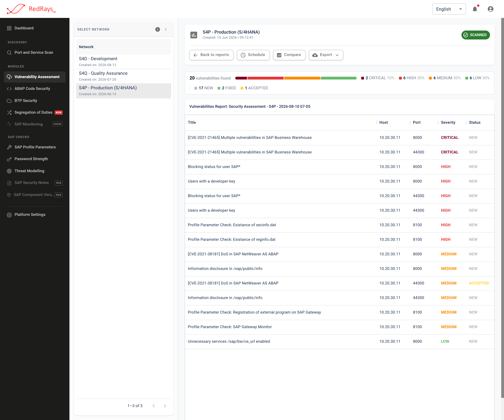Select S4Q - Quality Assurance network
The image size is (504, 420).
pyautogui.click(x=124, y=76)
